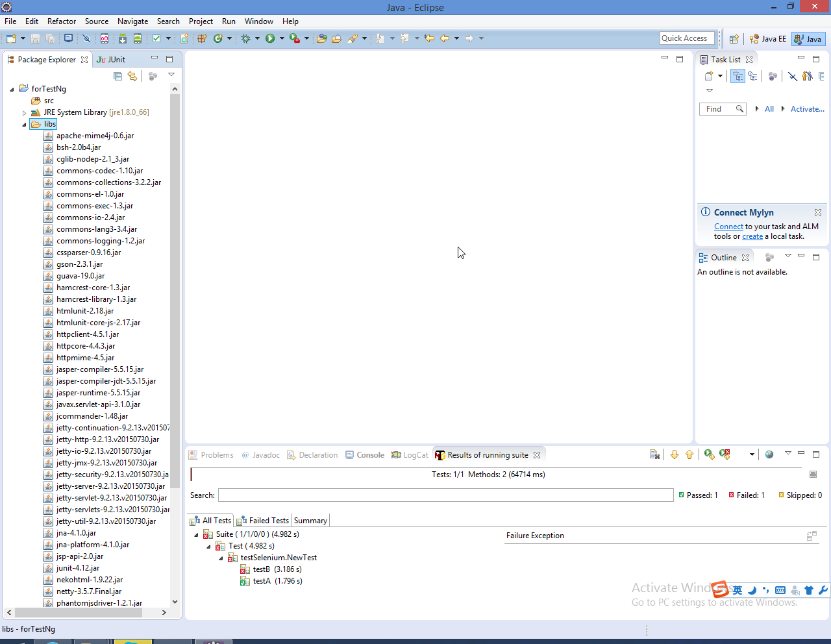The image size is (831, 644).
Task: Click Collapse All in Package Explorer
Action: pyautogui.click(x=118, y=76)
